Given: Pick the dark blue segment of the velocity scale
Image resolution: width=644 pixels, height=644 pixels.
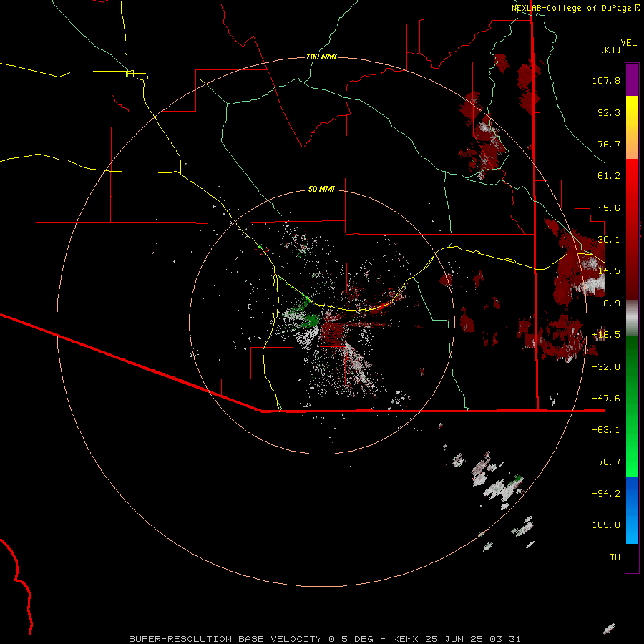Looking at the screenshot, I should pos(632,494).
